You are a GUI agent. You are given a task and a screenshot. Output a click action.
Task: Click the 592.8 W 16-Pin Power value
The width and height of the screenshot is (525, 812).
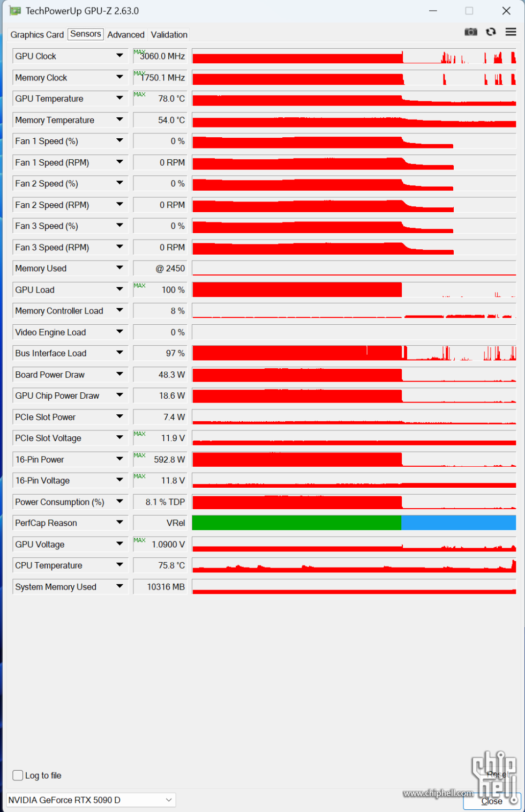tap(160, 459)
